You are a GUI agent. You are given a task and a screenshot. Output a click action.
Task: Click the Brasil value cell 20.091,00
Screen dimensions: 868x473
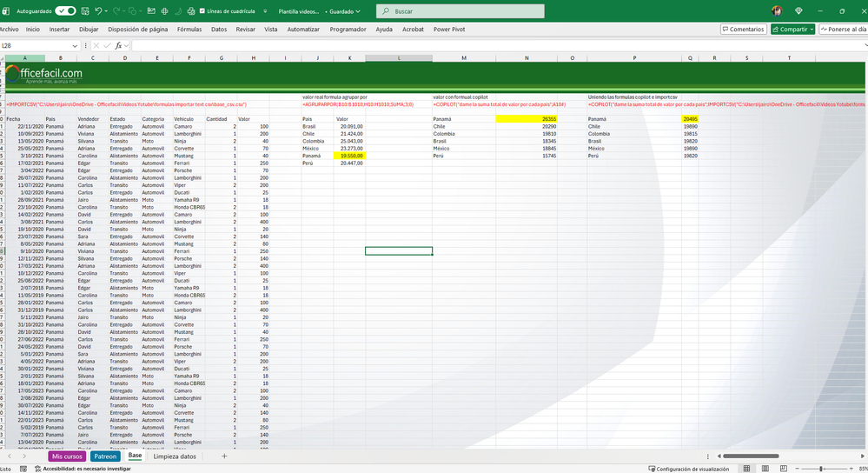pos(349,126)
